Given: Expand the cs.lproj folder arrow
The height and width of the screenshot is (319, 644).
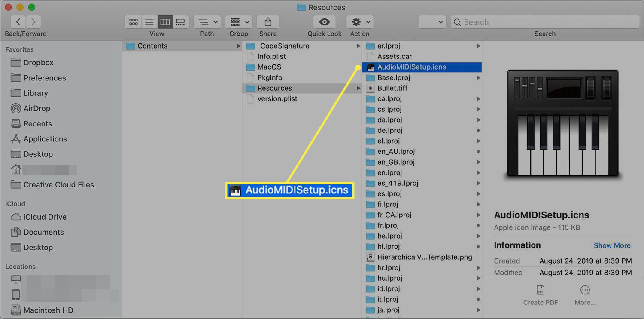Looking at the screenshot, I should [x=478, y=109].
